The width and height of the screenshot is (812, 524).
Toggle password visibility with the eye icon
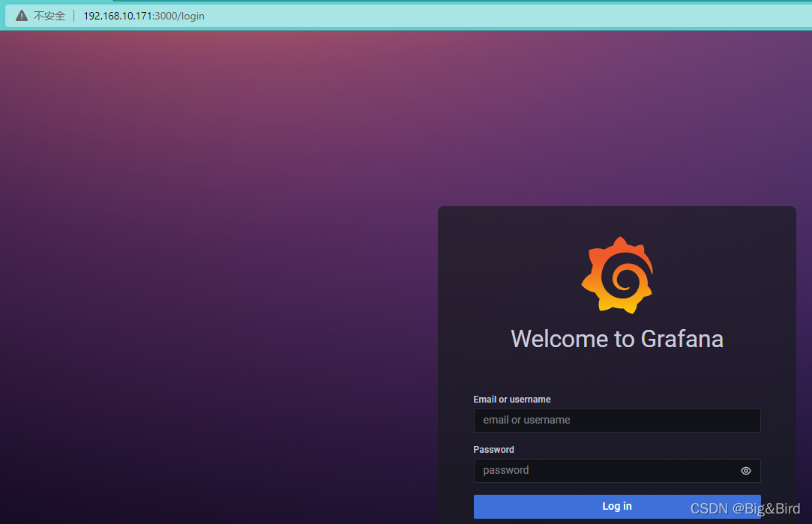point(746,471)
